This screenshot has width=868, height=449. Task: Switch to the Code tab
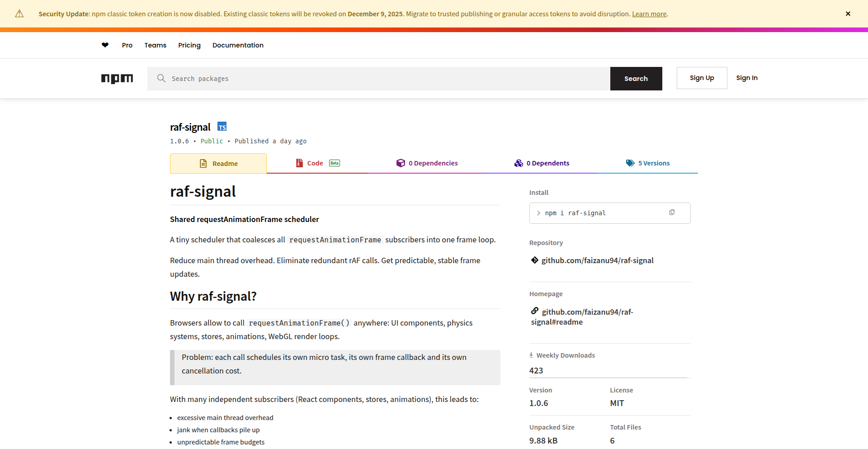point(317,163)
